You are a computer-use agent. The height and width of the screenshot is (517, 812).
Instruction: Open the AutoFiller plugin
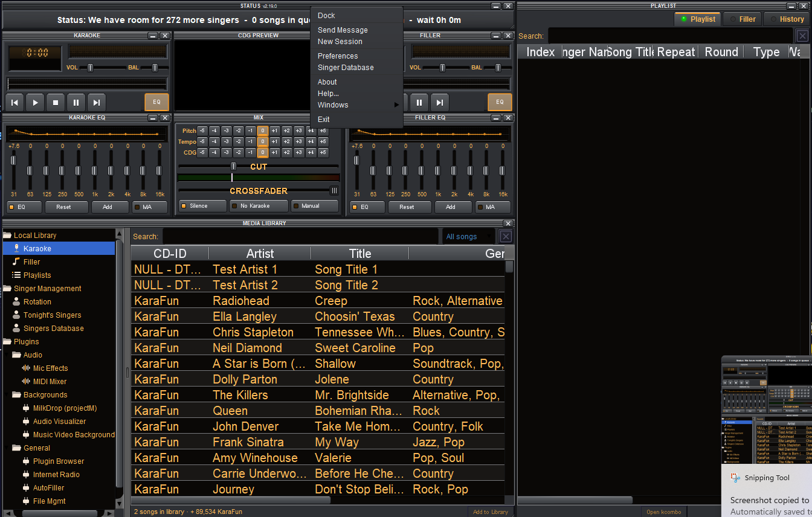48,487
